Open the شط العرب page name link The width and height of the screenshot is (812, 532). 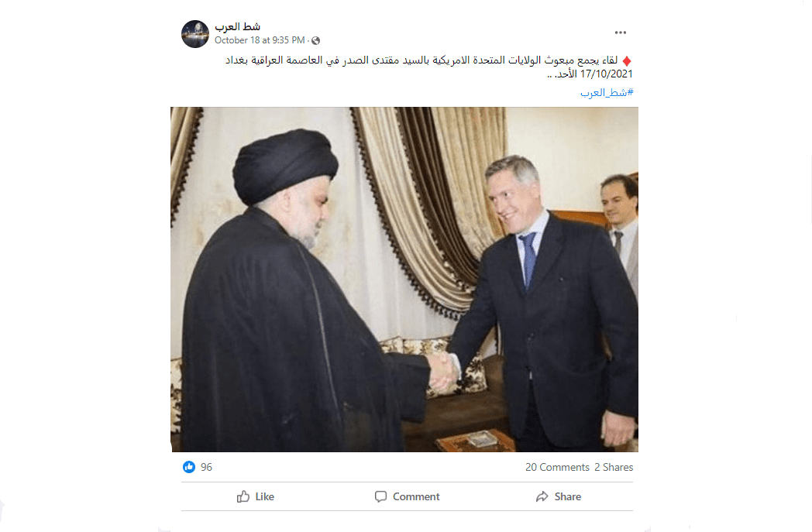click(238, 26)
